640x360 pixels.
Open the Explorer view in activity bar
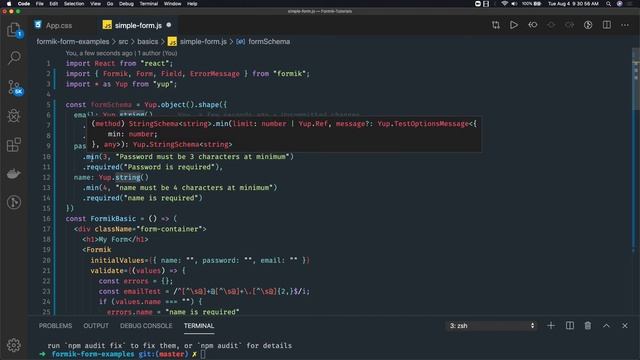14,29
